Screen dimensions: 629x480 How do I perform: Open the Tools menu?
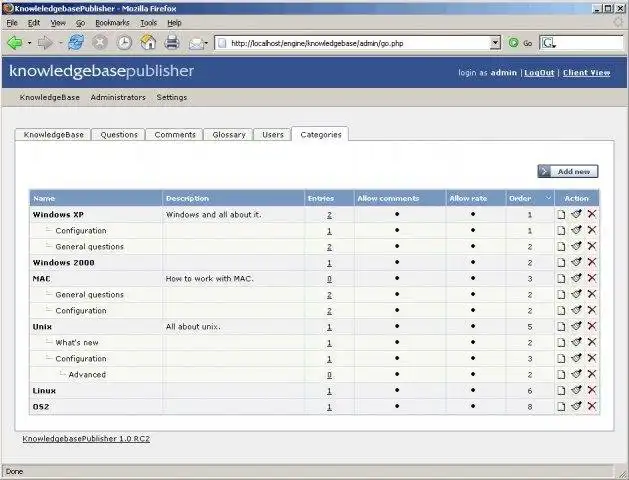click(x=148, y=23)
